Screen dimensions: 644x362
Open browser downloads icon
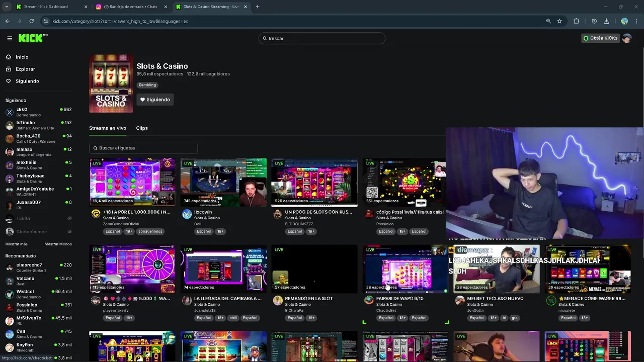coord(606,21)
